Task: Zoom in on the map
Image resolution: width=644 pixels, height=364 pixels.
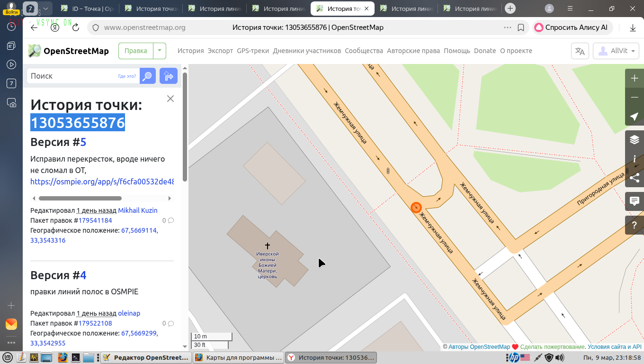Action: pyautogui.click(x=635, y=78)
